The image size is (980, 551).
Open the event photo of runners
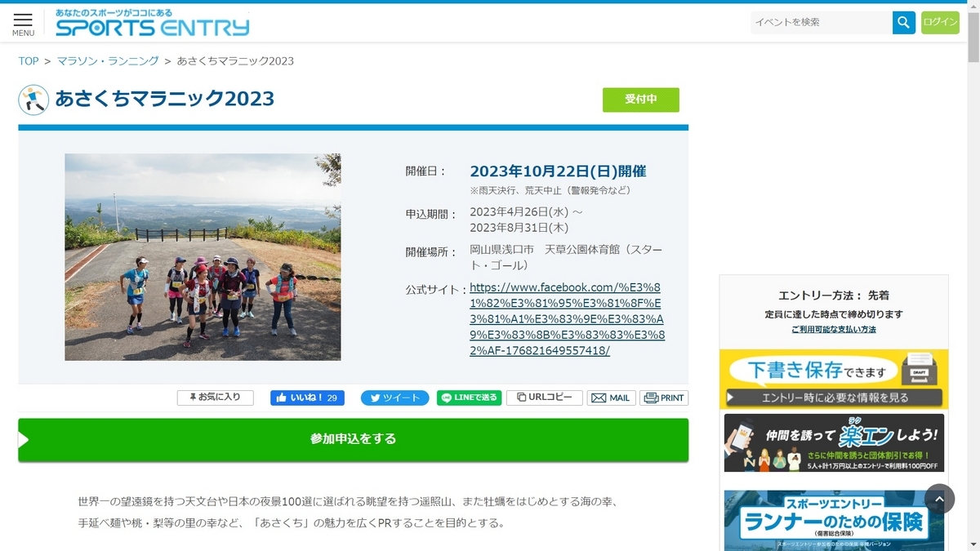(203, 257)
